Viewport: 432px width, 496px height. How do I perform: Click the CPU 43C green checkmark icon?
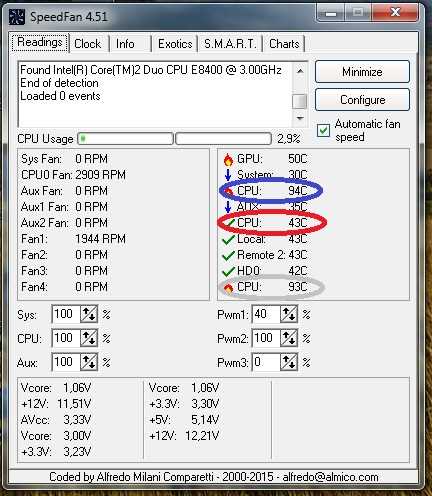click(229, 223)
